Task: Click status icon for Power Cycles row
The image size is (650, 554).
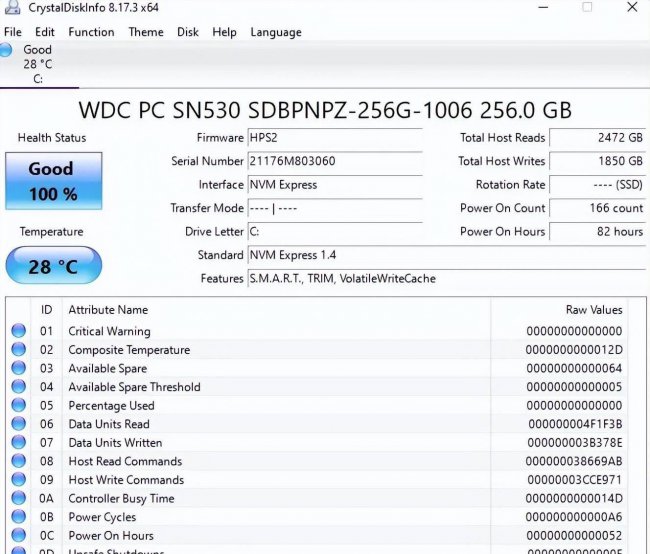Action: (x=18, y=517)
